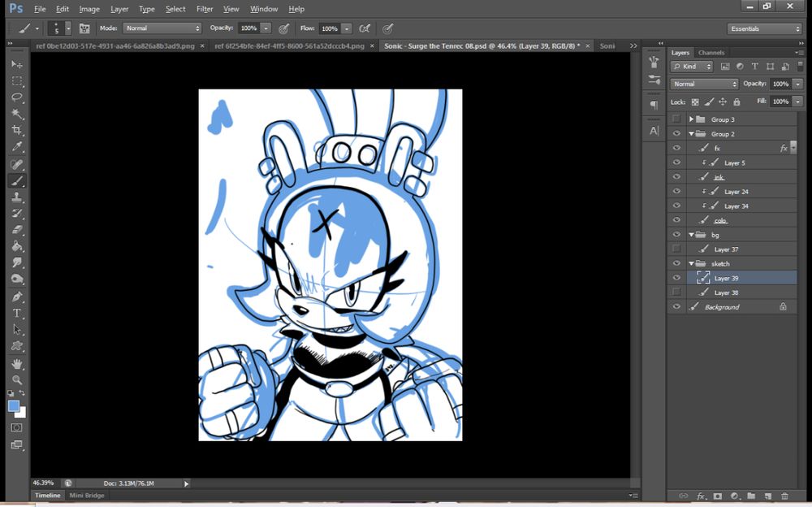
Task: Select the Horizontal Type tool
Action: click(17, 313)
